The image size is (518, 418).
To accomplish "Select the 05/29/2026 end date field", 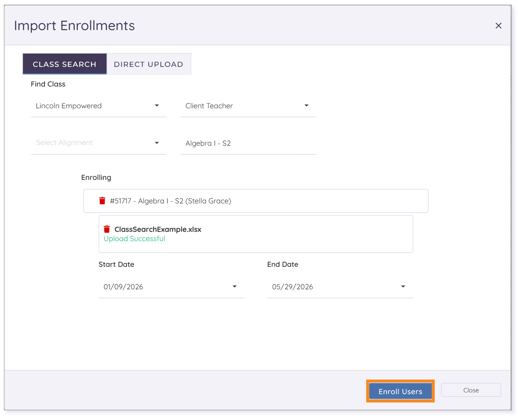I will point(340,287).
